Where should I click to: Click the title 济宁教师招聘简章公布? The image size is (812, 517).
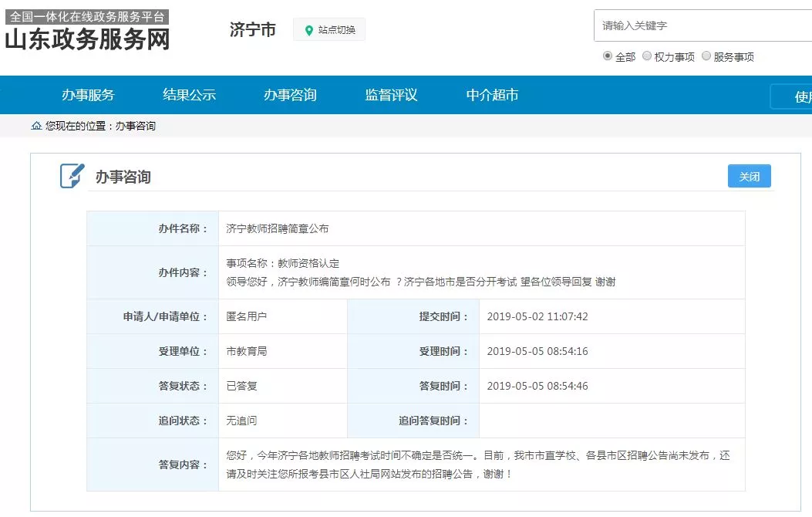[x=278, y=228]
